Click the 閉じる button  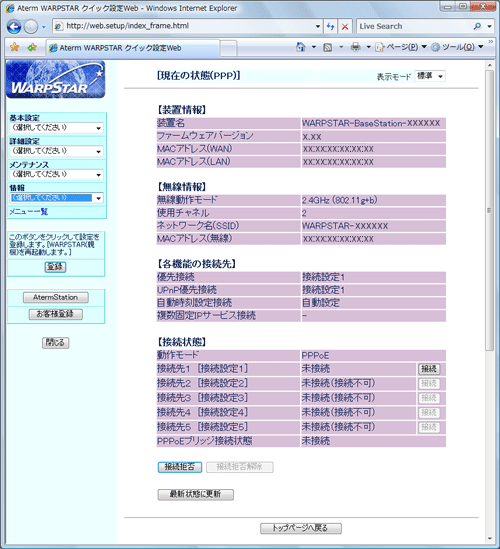coord(55,342)
